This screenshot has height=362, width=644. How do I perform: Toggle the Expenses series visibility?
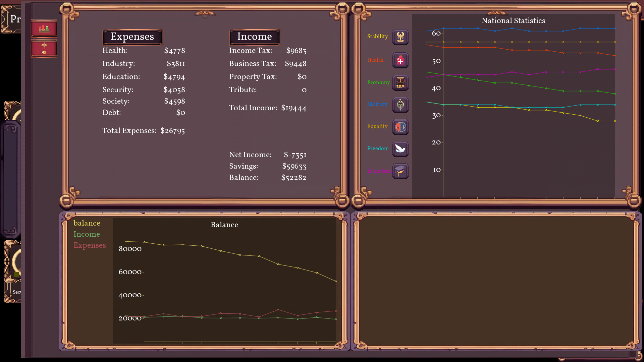[x=90, y=245]
